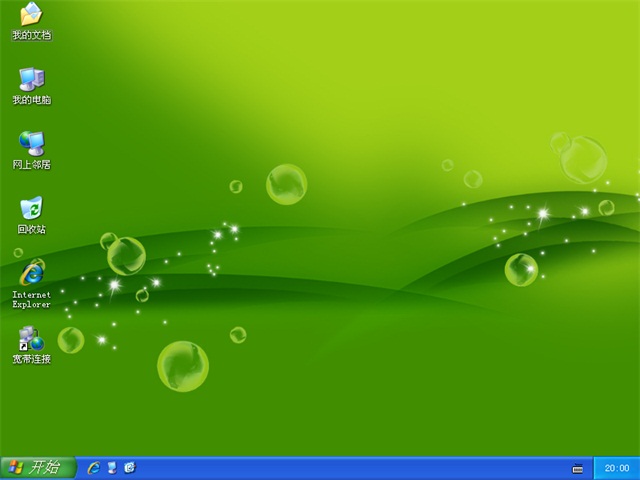
Task: Click the 我的文档 text label
Action: [31, 35]
